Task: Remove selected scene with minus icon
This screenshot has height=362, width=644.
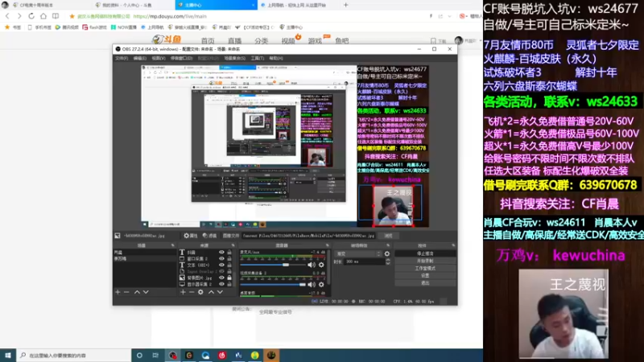Action: click(126, 292)
